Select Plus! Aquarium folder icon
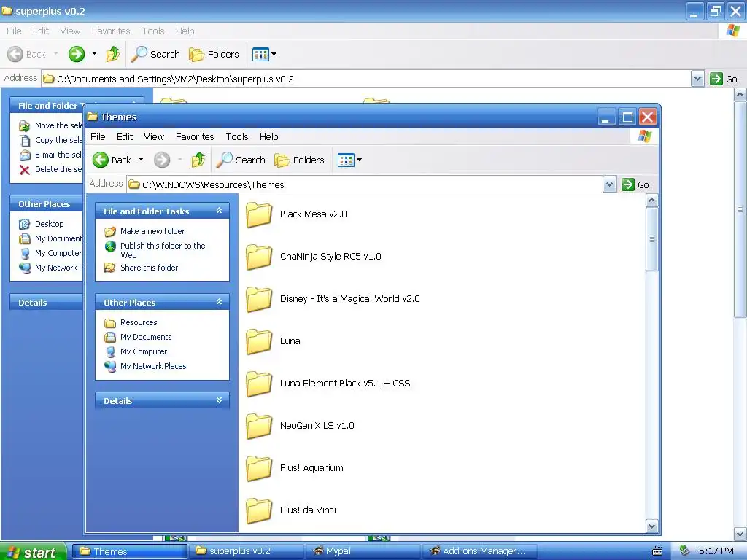Viewport: 747px width, 560px height. click(x=259, y=468)
